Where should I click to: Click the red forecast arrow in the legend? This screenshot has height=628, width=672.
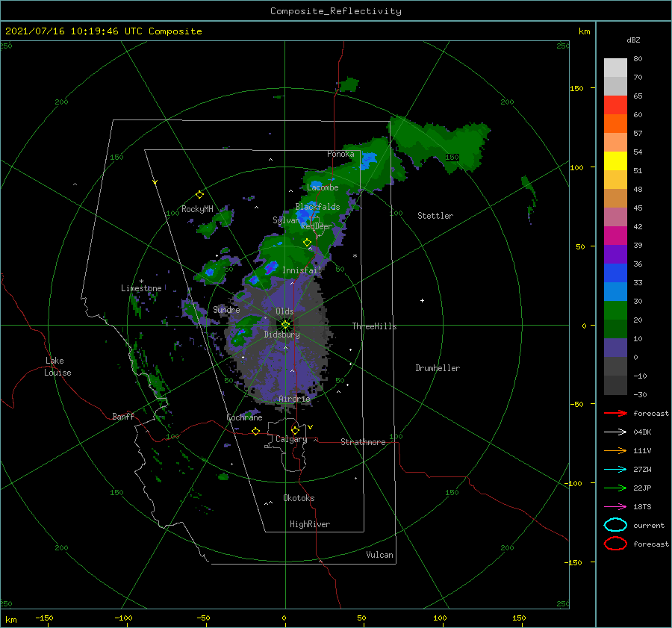click(x=615, y=413)
